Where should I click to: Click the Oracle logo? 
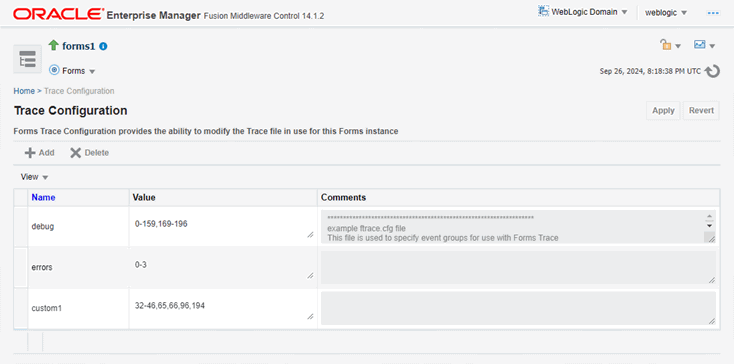click(x=58, y=14)
